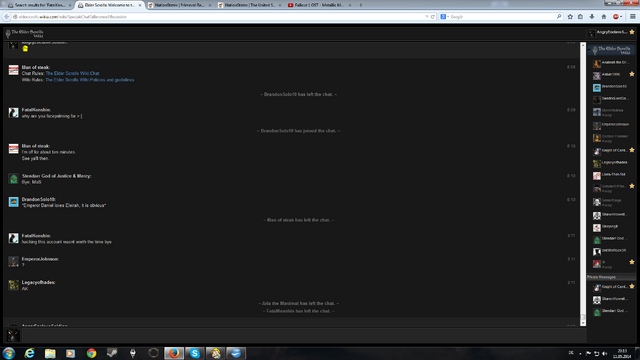Click The Elder Scrolls Wiki header logo
The image size is (640, 360).
pos(24,33)
